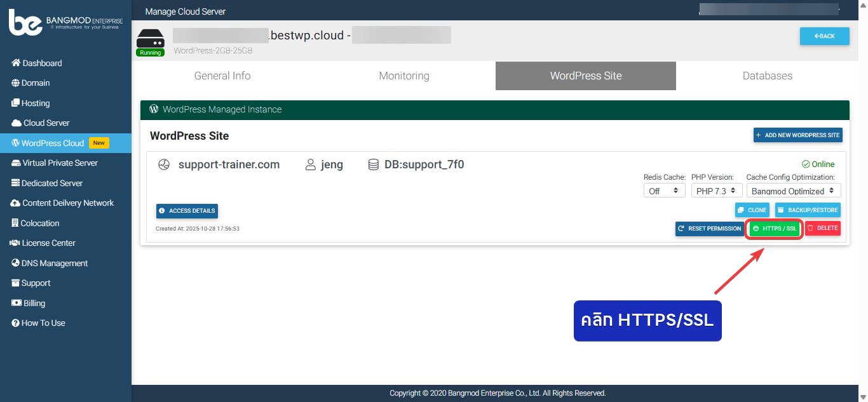Switch to the Databases tab

coord(767,76)
